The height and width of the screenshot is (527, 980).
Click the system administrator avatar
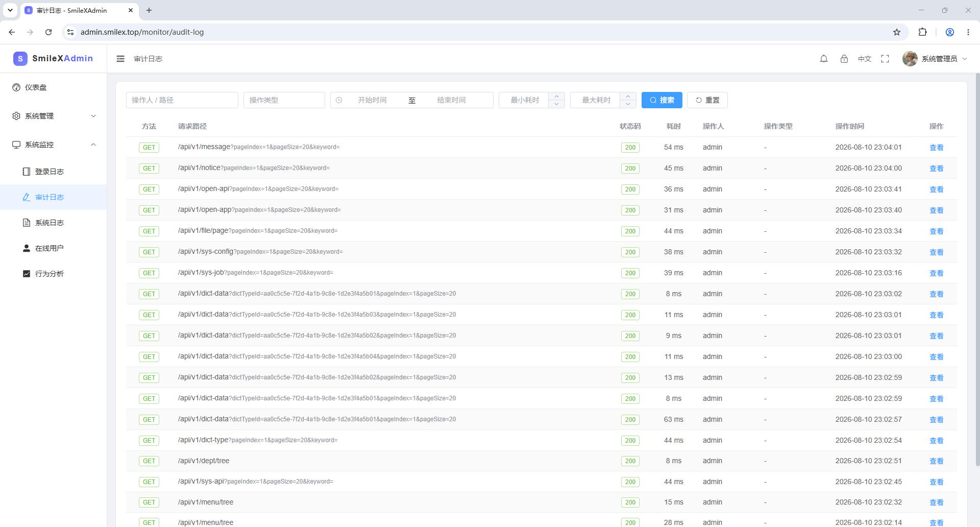(x=910, y=59)
